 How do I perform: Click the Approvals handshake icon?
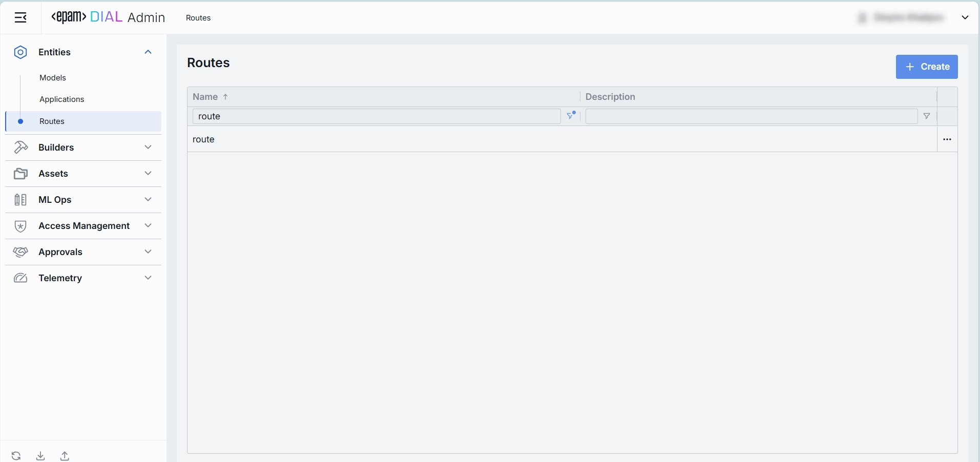tap(20, 252)
